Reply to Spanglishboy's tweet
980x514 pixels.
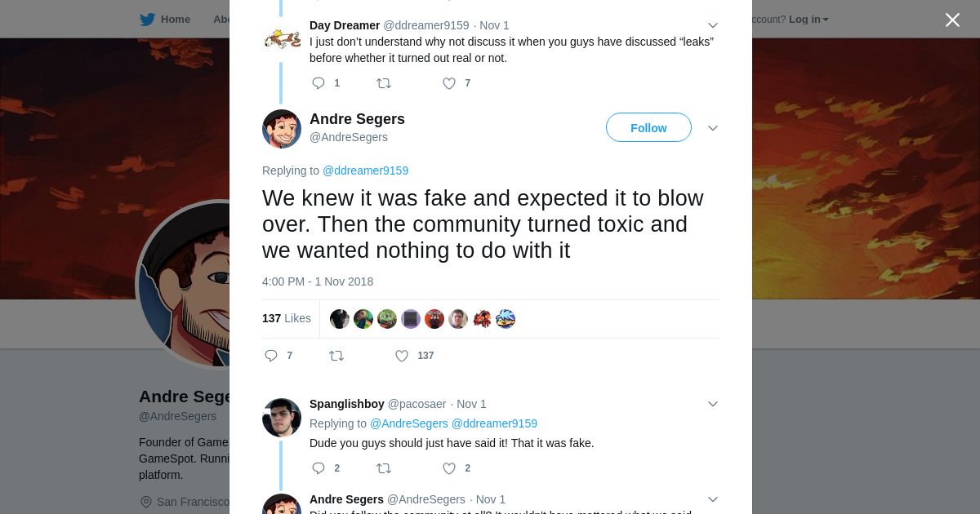point(318,468)
